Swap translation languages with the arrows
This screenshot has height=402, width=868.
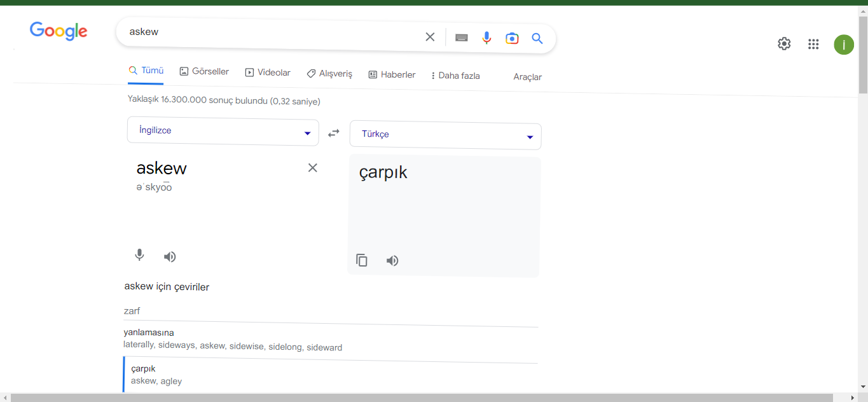point(333,132)
